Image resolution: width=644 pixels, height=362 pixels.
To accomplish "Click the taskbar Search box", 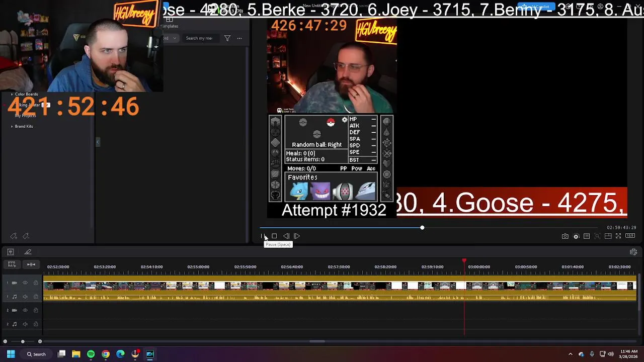I will [x=36, y=354].
